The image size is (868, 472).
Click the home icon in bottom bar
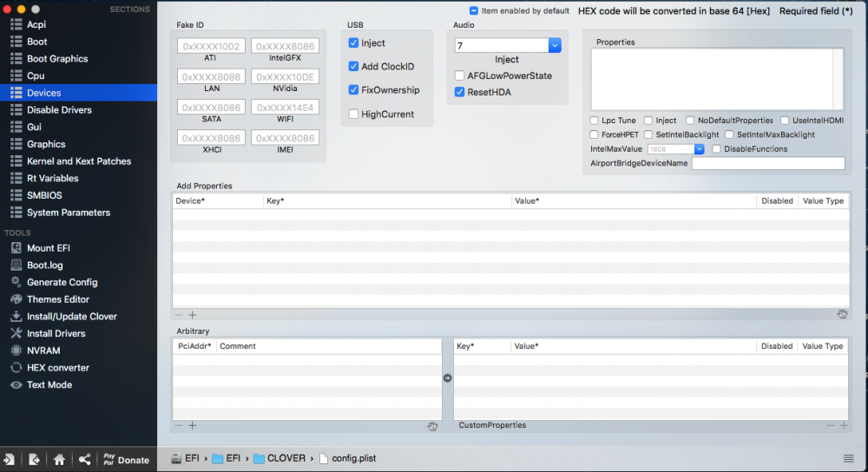coord(59,459)
